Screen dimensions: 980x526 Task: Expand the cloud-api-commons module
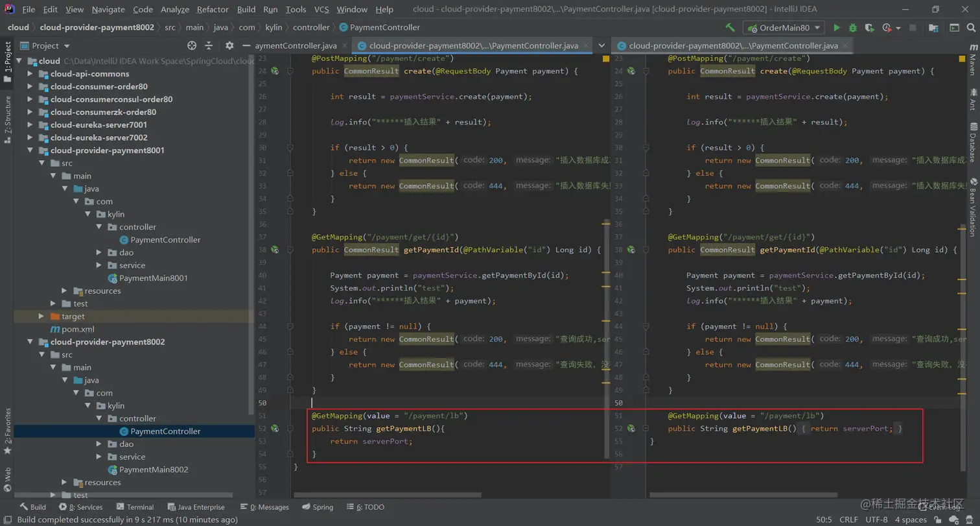click(x=30, y=74)
